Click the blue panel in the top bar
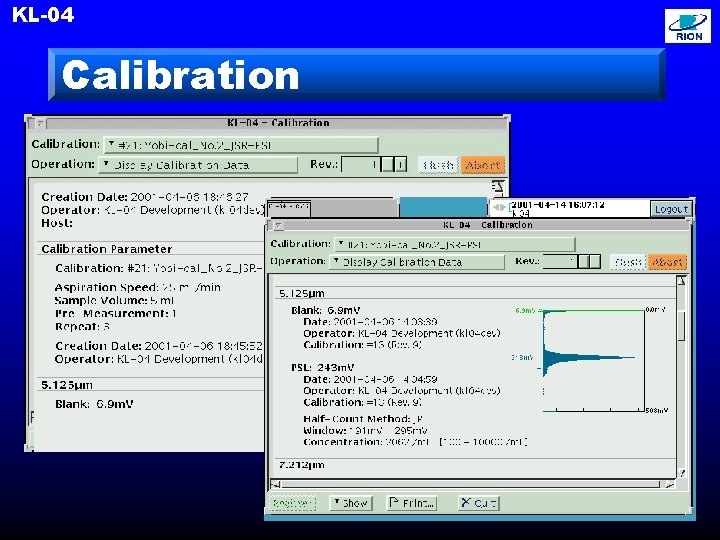Image resolution: width=720 pixels, height=540 pixels. tap(443, 207)
